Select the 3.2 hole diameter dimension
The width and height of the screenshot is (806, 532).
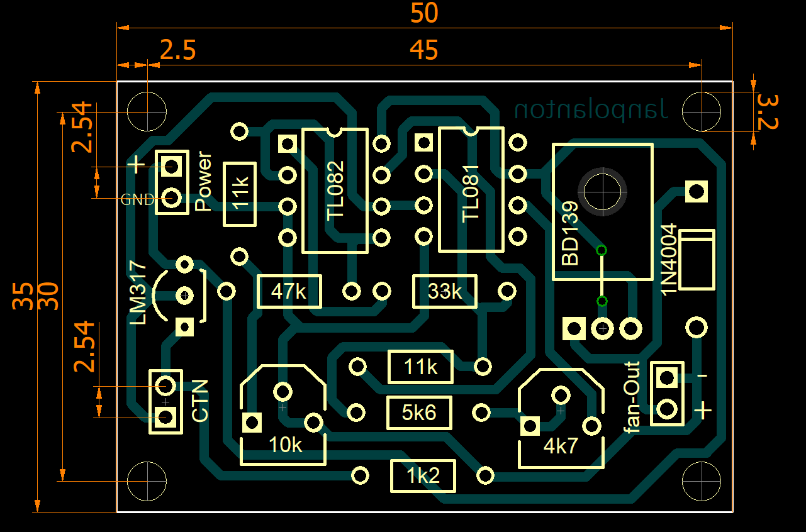coord(768,112)
